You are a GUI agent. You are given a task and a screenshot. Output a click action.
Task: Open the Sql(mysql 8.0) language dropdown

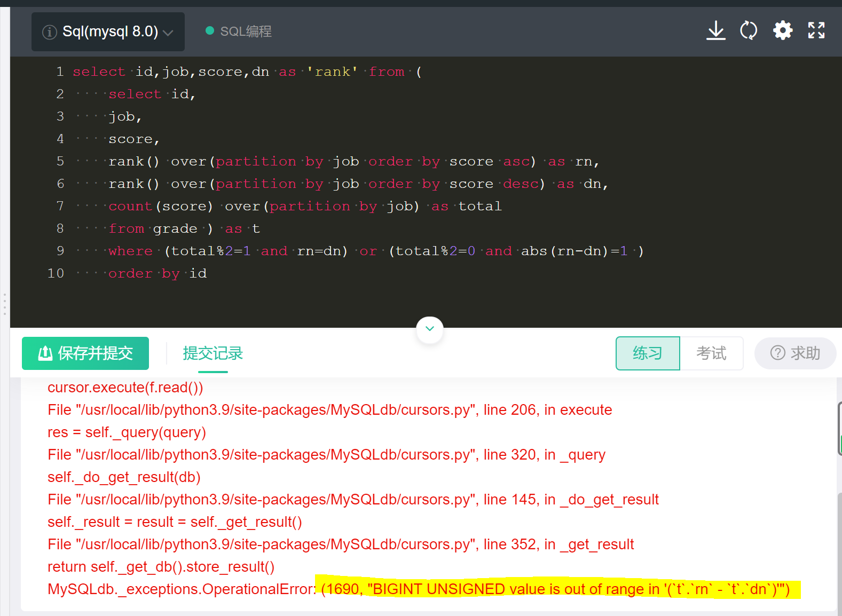tap(108, 32)
